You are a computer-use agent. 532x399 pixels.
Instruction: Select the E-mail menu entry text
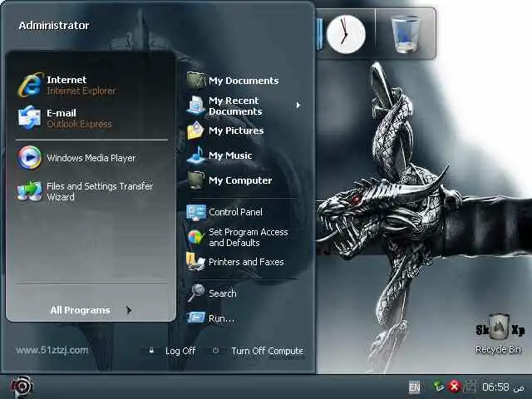pyautogui.click(x=62, y=113)
